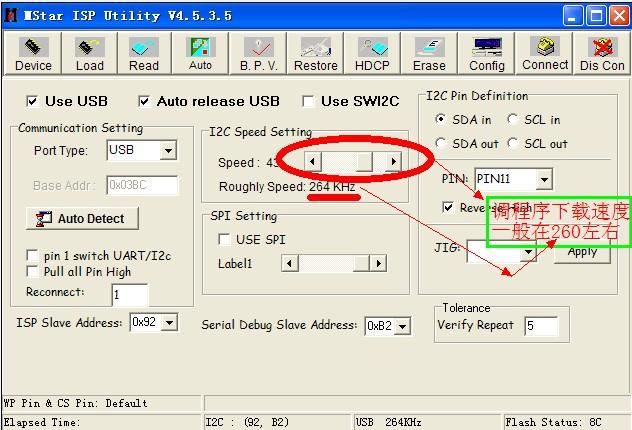Click WP Pin & CS Pin: Default text
This screenshot has height=430, width=632.
tap(75, 403)
